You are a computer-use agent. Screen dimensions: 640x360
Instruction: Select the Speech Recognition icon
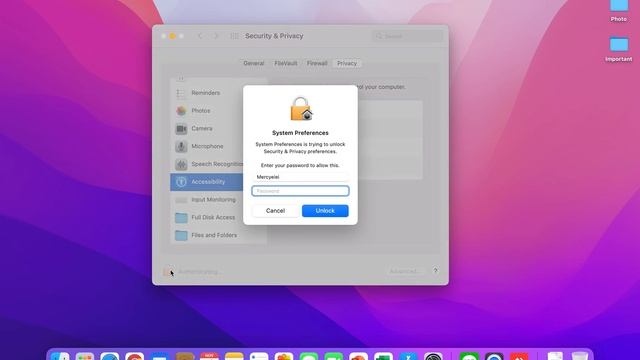coord(181,164)
